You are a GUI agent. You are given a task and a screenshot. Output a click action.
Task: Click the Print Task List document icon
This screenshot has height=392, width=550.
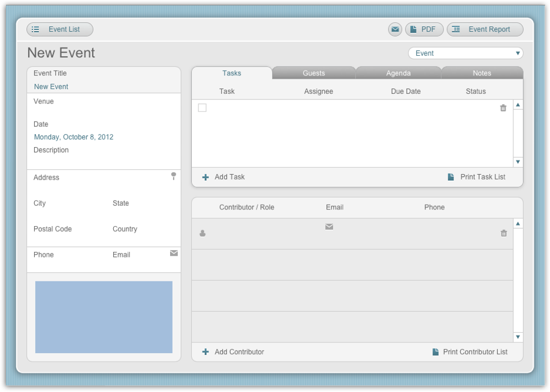[x=452, y=177]
